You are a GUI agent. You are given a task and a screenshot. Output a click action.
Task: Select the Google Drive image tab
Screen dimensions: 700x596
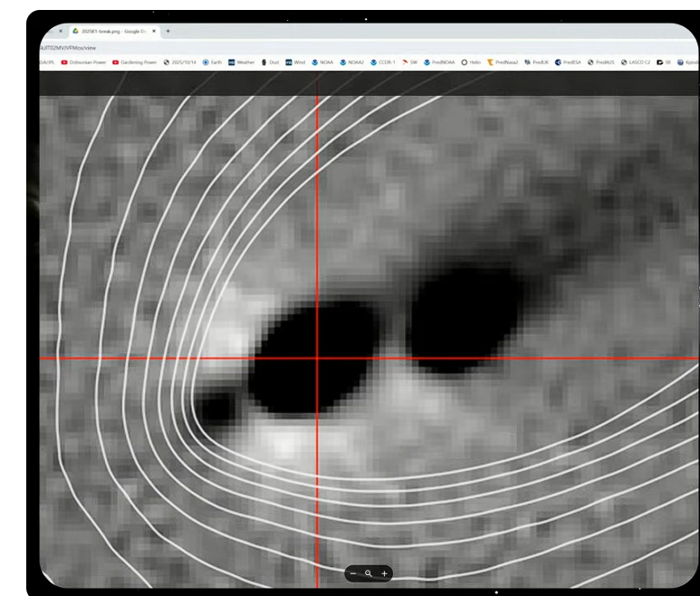tap(114, 32)
